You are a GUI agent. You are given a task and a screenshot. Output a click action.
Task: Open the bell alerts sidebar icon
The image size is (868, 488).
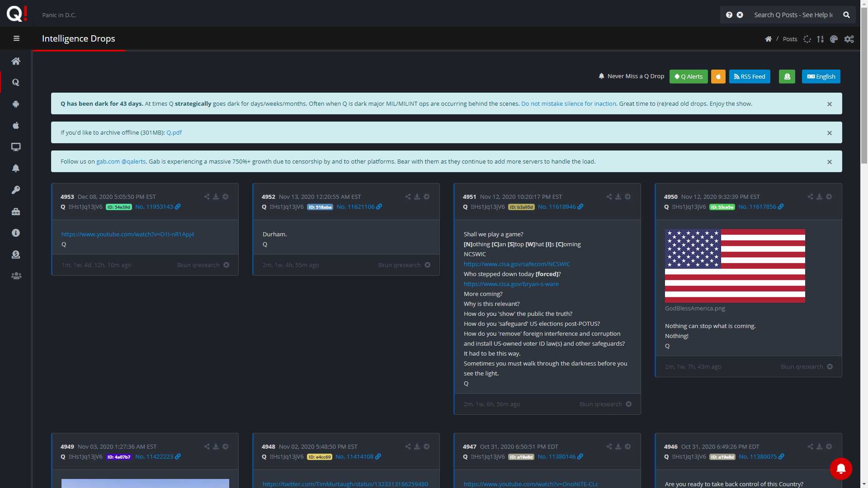tap(16, 168)
